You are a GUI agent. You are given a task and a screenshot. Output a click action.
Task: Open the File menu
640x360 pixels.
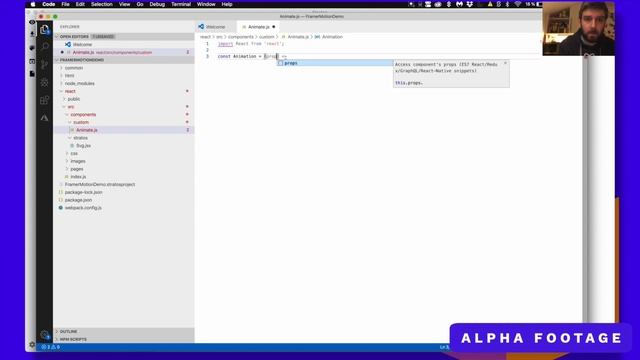(65, 4)
